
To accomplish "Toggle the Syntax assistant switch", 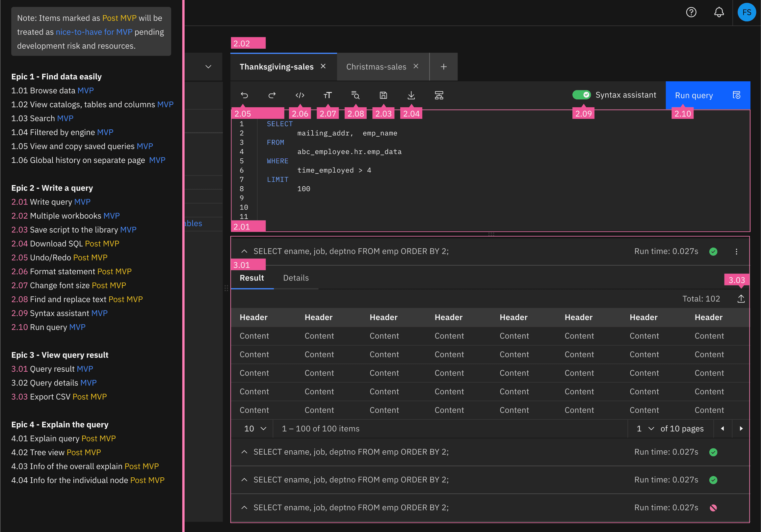I will click(x=582, y=95).
